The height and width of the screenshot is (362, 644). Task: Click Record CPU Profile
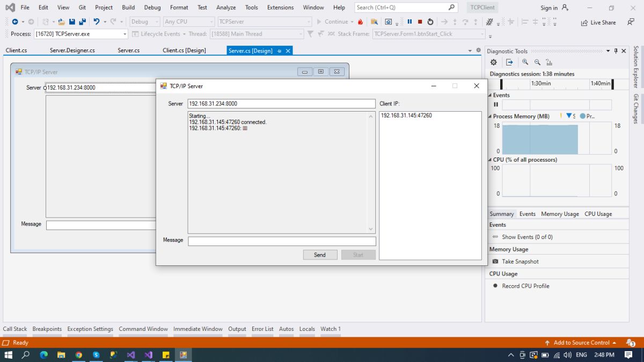[525, 286]
